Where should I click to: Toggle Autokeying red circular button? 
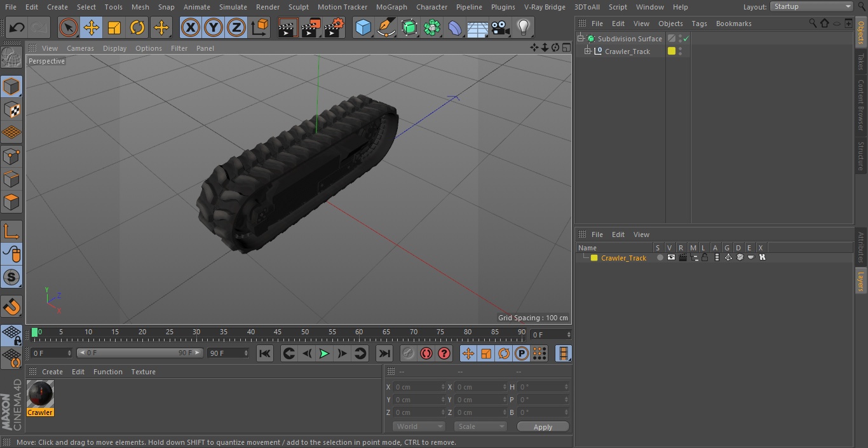[x=426, y=353]
